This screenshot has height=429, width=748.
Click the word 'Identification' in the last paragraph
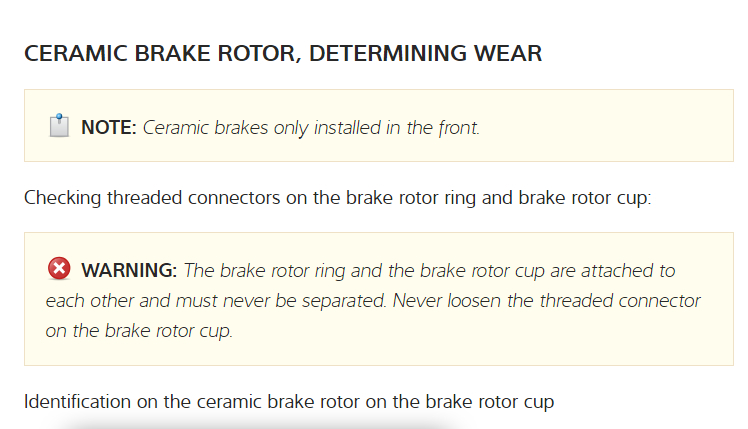click(x=76, y=402)
